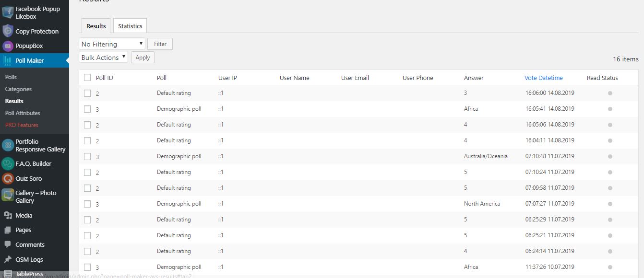This screenshot has width=644, height=278.
Task: Open Portfolio Responsive Gallery icon
Action: (8, 145)
